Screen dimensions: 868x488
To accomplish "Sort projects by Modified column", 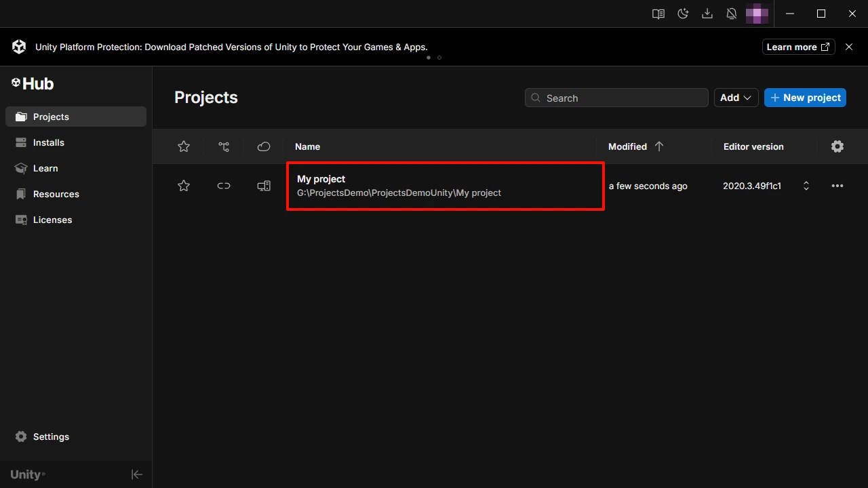I will click(x=636, y=146).
